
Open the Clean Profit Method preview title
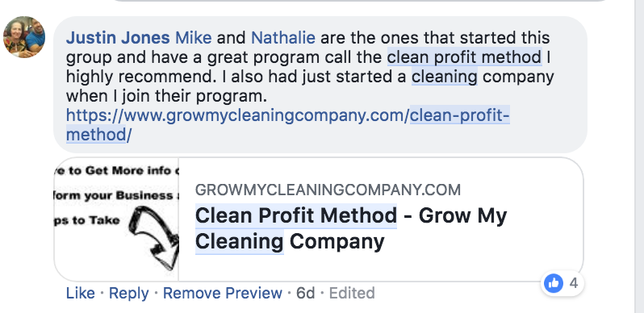point(351,228)
